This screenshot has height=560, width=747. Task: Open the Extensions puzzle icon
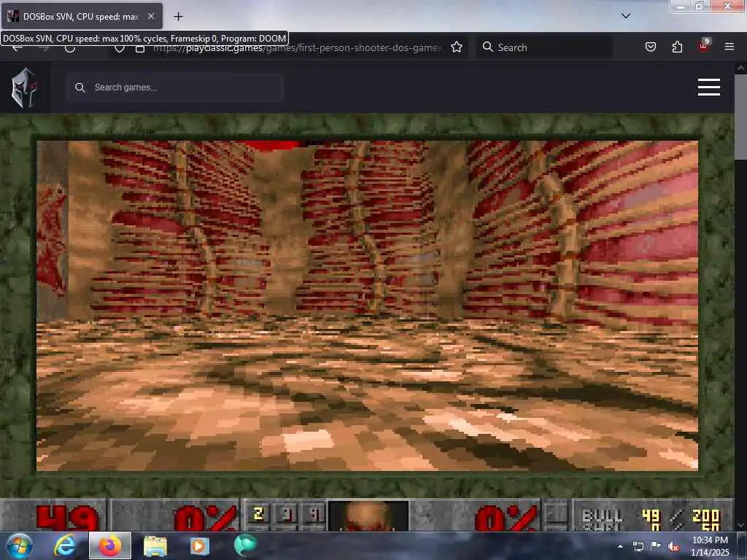click(x=677, y=47)
